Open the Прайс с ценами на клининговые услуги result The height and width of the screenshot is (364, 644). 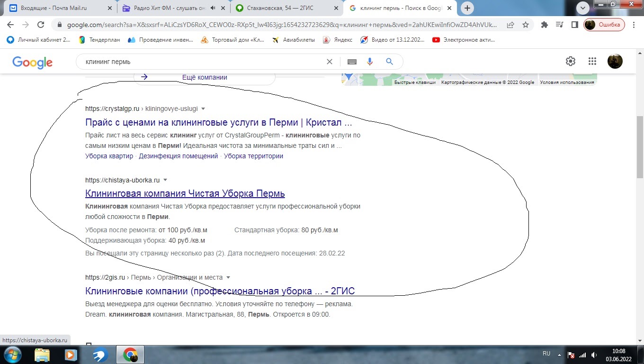click(x=219, y=122)
